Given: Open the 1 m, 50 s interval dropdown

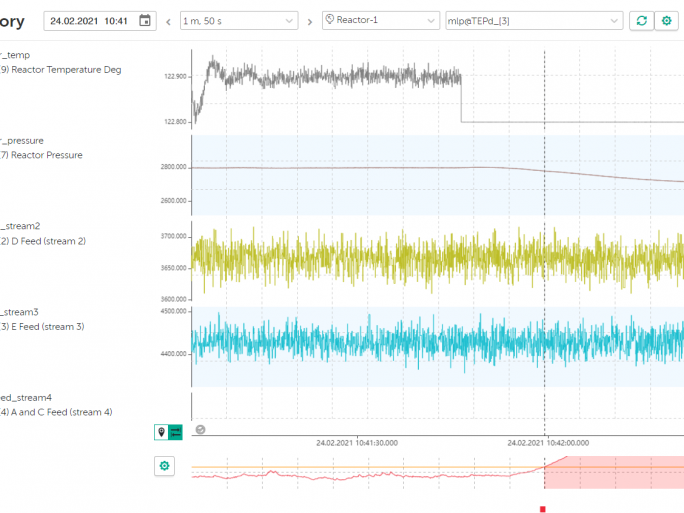Looking at the screenshot, I should [x=239, y=21].
